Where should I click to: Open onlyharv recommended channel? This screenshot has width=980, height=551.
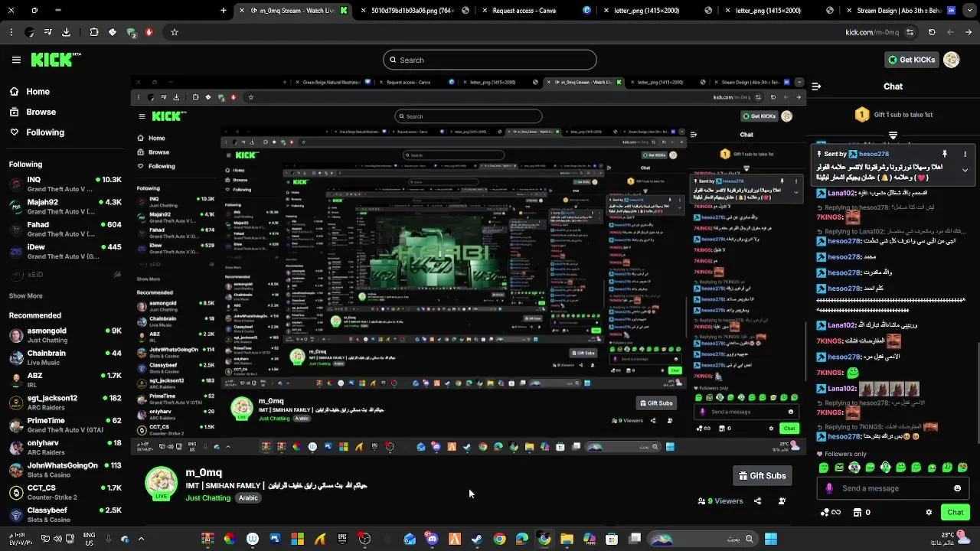[x=65, y=447]
